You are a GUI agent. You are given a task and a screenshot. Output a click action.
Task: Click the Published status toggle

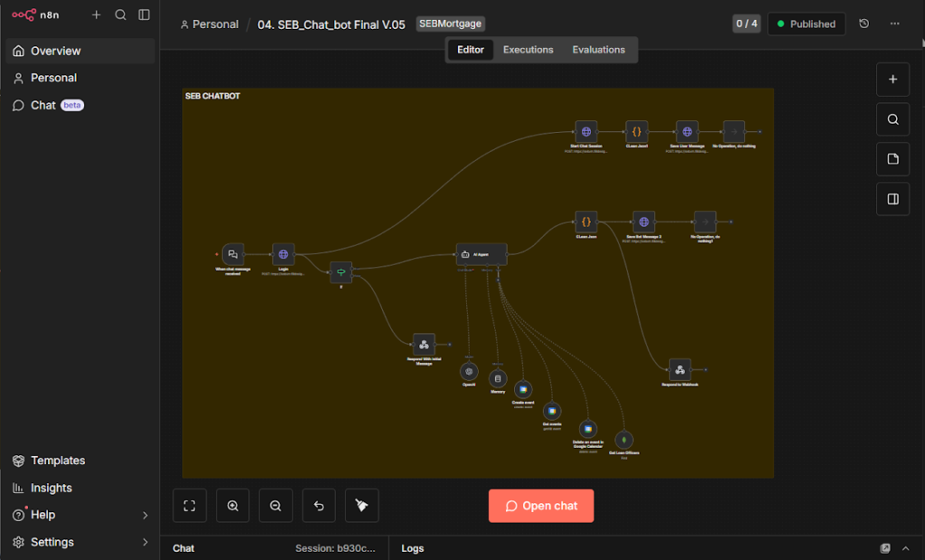(806, 24)
